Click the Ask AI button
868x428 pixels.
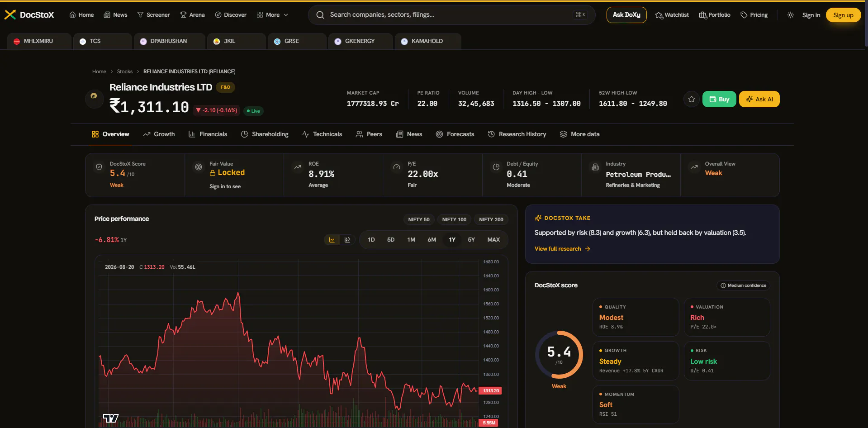point(759,99)
